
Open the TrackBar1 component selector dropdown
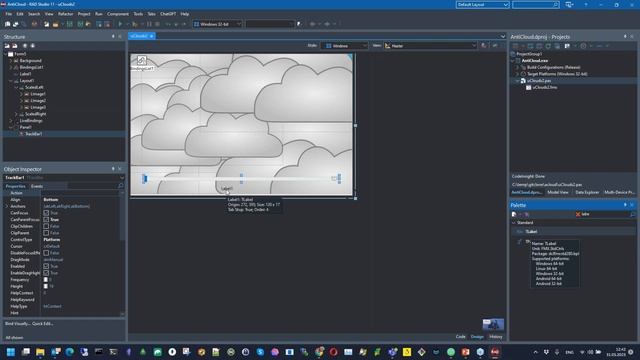pos(122,178)
